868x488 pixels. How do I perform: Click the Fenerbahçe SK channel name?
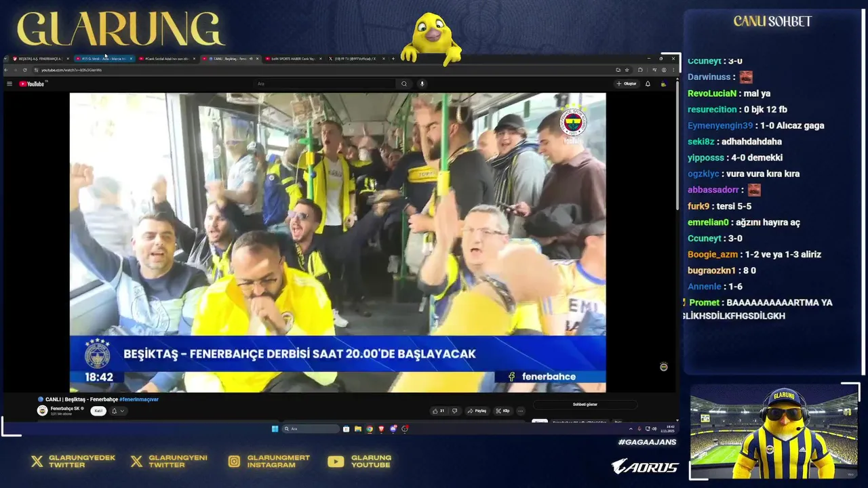(66, 409)
